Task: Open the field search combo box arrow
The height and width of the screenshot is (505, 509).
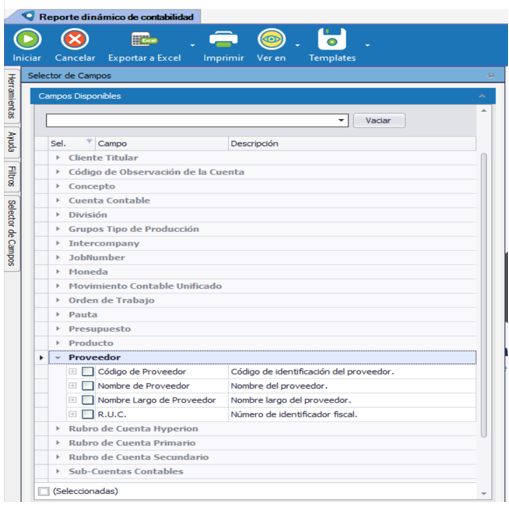Action: [x=341, y=120]
